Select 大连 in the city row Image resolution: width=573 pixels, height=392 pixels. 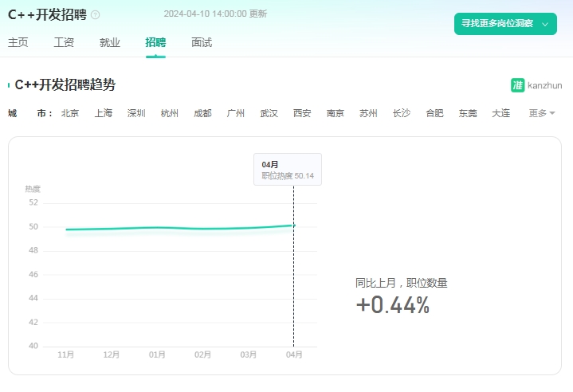[x=501, y=113]
